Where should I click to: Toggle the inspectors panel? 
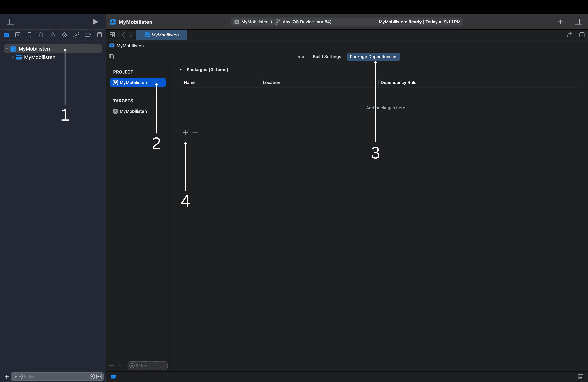point(578,22)
